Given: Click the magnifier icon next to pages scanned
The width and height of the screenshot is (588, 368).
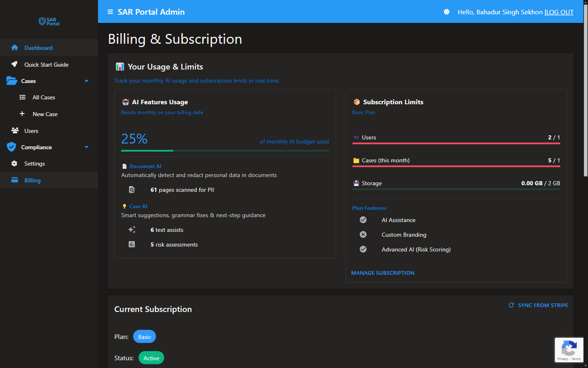Looking at the screenshot, I should [131, 189].
